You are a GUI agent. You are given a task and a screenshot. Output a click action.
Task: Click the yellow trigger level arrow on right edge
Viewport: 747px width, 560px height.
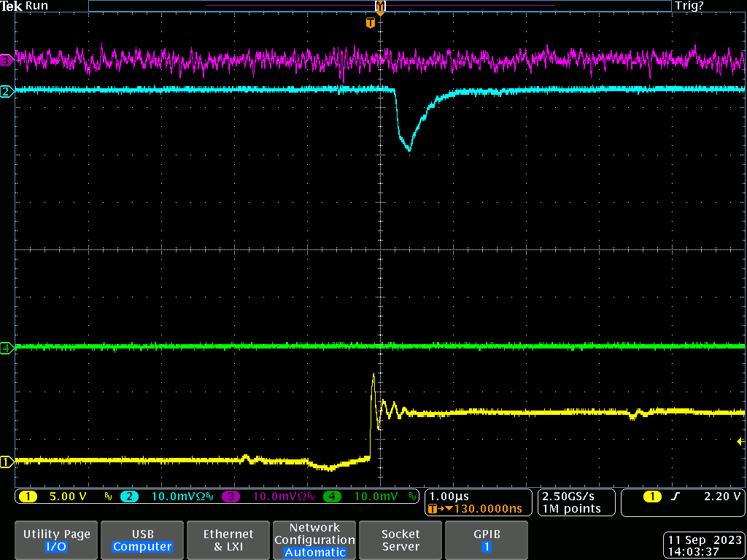740,441
